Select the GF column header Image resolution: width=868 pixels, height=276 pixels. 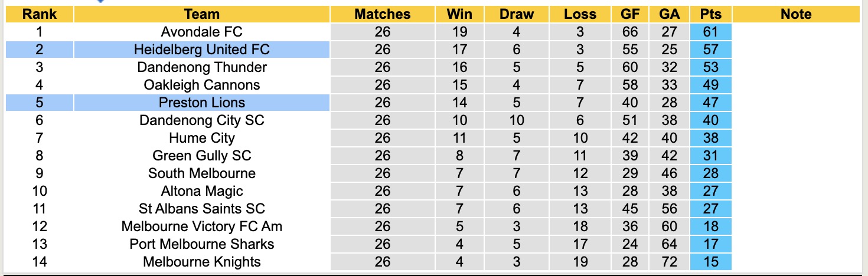[x=630, y=14]
